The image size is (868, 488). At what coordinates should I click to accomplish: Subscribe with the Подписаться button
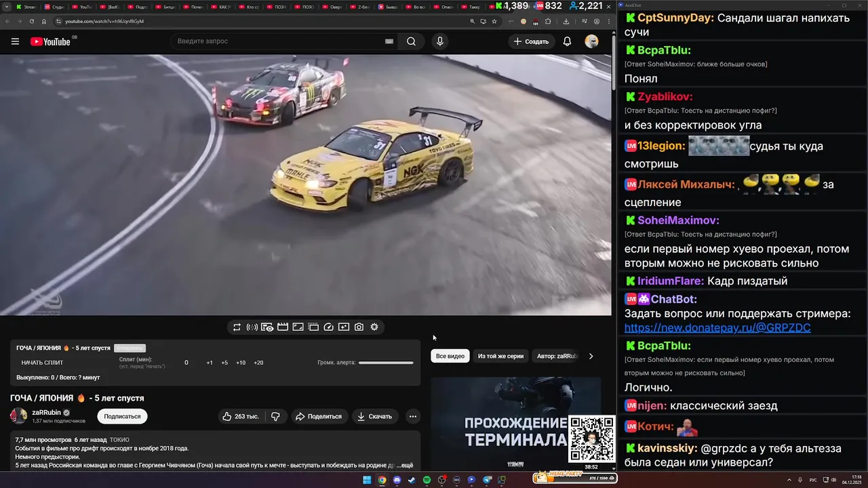[122, 416]
